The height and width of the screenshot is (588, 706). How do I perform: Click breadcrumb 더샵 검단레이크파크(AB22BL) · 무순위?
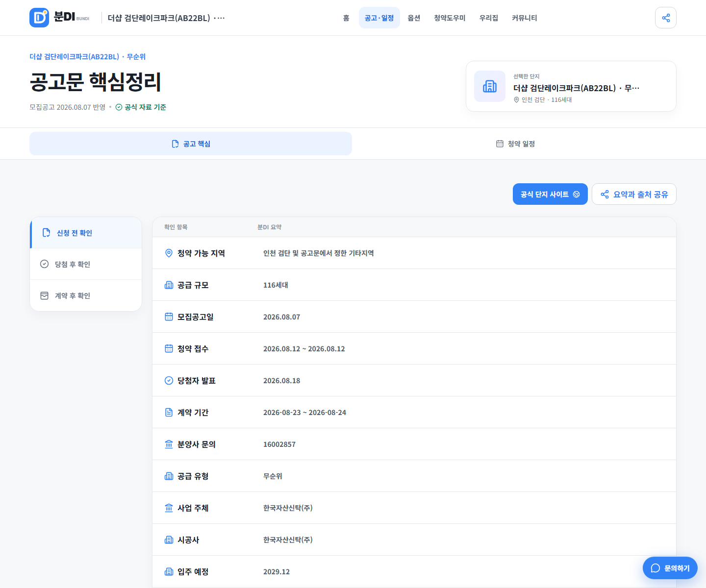click(88, 56)
